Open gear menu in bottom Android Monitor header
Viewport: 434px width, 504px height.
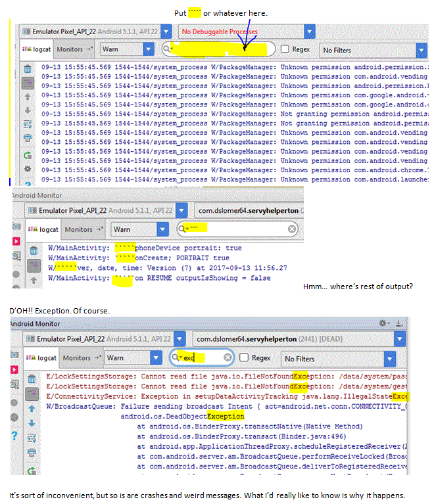click(x=383, y=323)
